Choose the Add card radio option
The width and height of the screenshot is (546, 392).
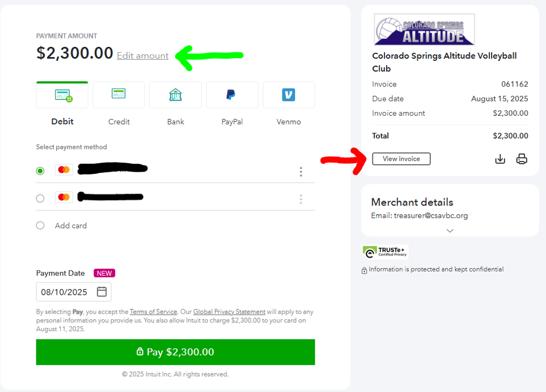point(40,226)
